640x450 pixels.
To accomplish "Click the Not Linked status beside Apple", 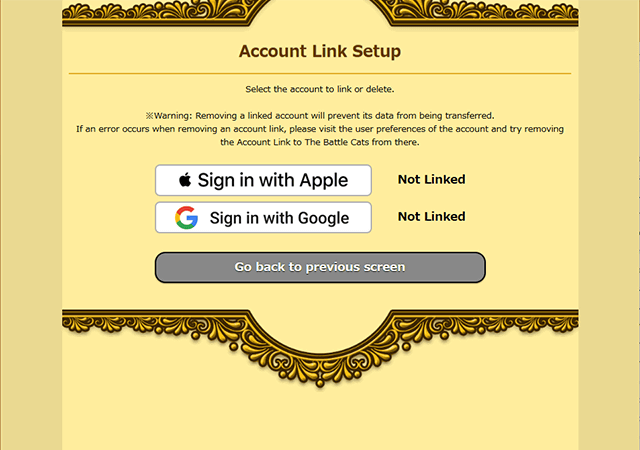I will point(431,179).
